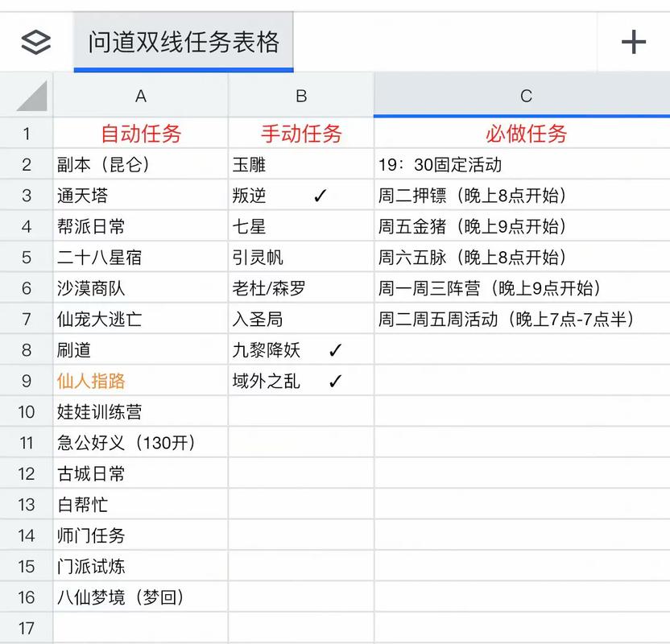This screenshot has width=670, height=644.
Task: Select cell 二十八星宿
Action: point(141,258)
